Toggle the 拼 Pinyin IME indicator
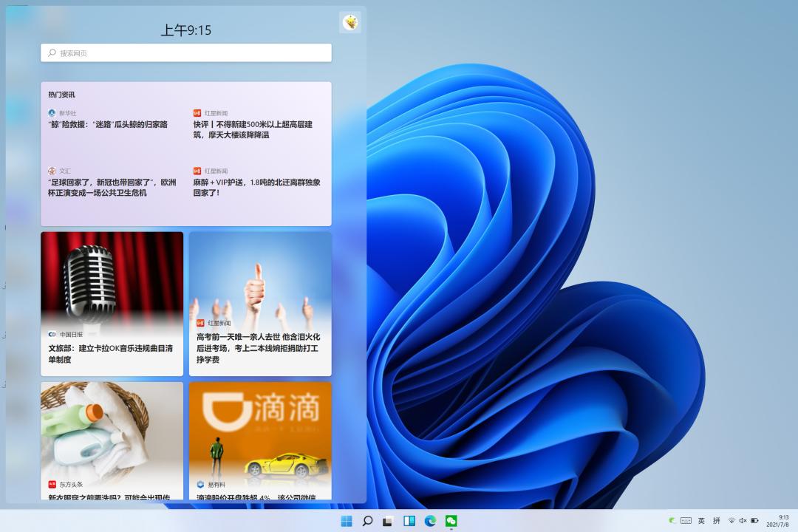Image resolution: width=798 pixels, height=532 pixels. pyautogui.click(x=716, y=521)
